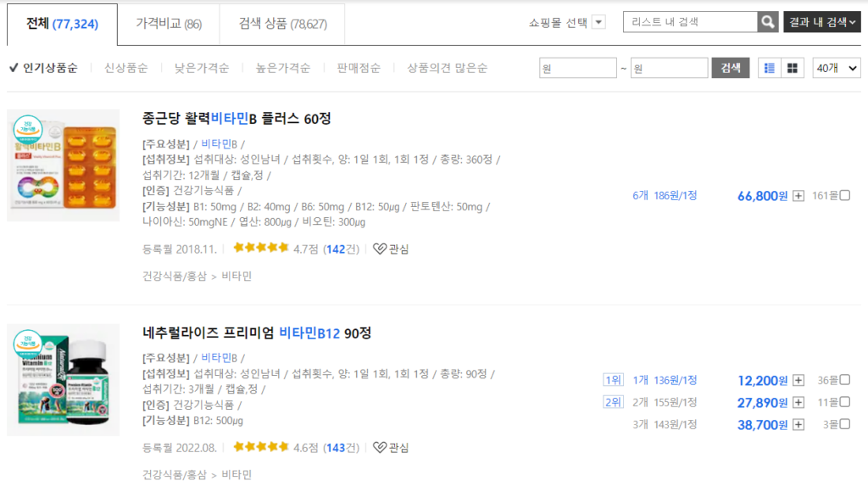Open the 결과 내 검색 dropdown
The image size is (868, 492).
tap(822, 22)
